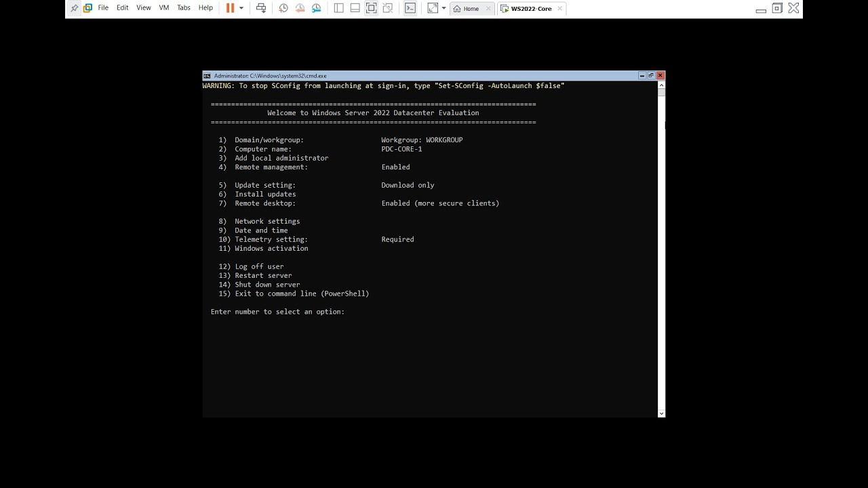Take a snapshot of this VM

(283, 8)
